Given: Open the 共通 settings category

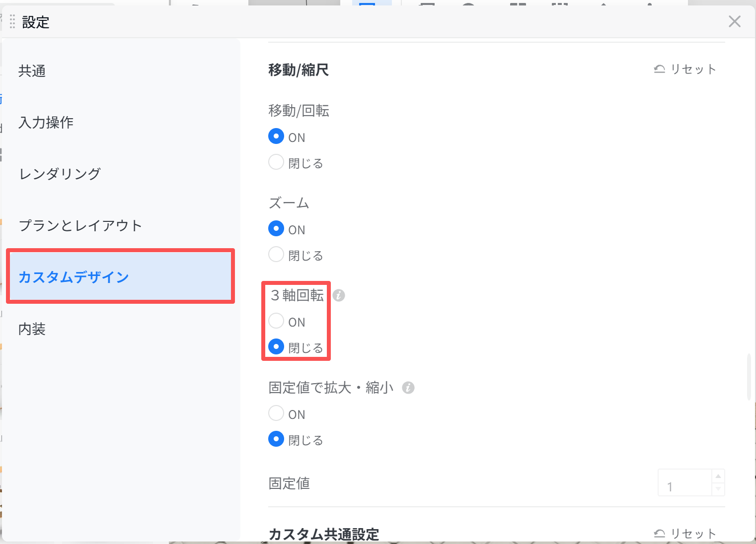Looking at the screenshot, I should [120, 71].
